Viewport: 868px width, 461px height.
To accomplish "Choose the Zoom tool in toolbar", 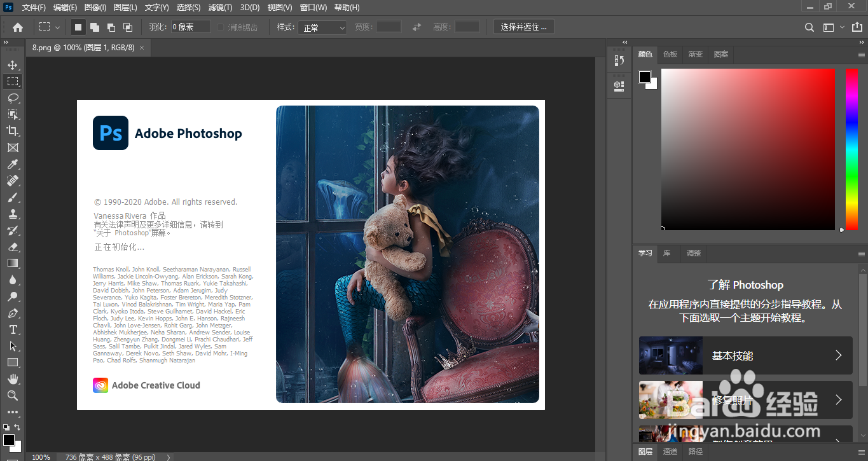I will [13, 396].
